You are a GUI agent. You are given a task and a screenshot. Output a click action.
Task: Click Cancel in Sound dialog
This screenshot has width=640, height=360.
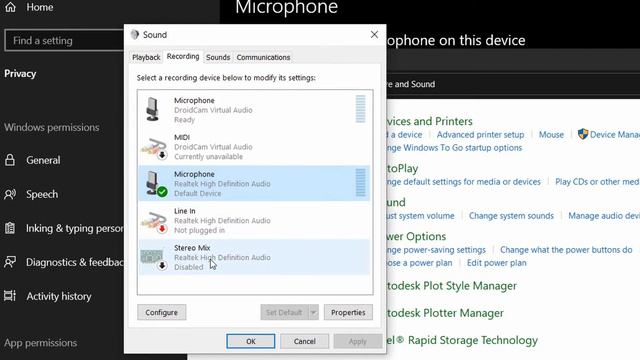304,341
